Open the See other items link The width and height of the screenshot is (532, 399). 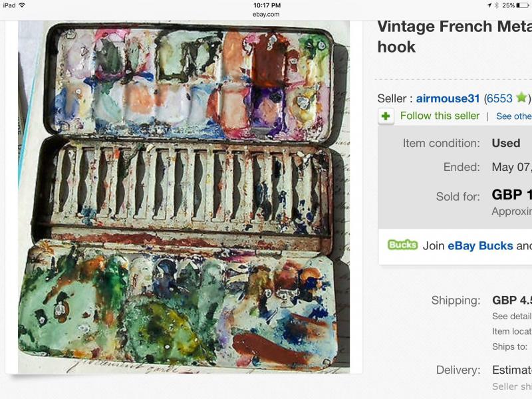513,116
